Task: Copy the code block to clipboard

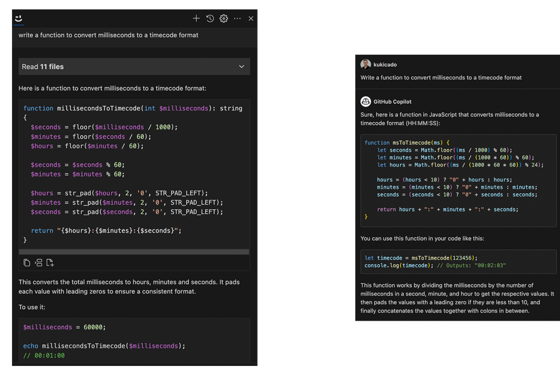Action: pyautogui.click(x=27, y=263)
